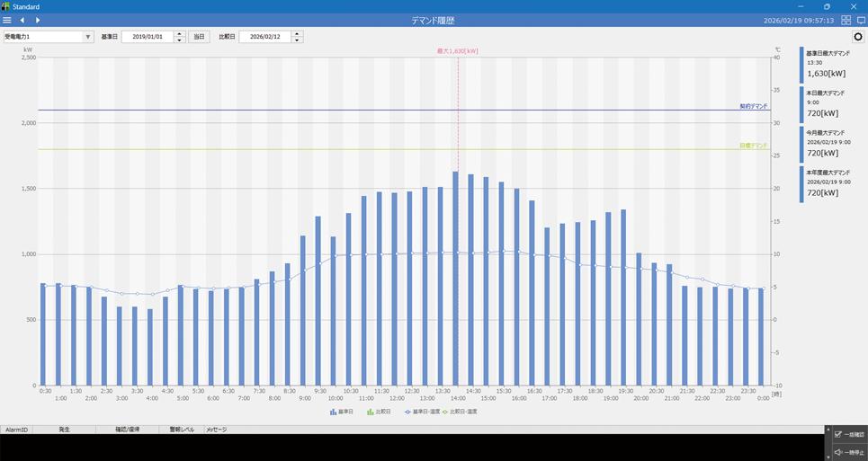
Task: Expand the 受電電力1 dropdown
Action: click(x=87, y=37)
